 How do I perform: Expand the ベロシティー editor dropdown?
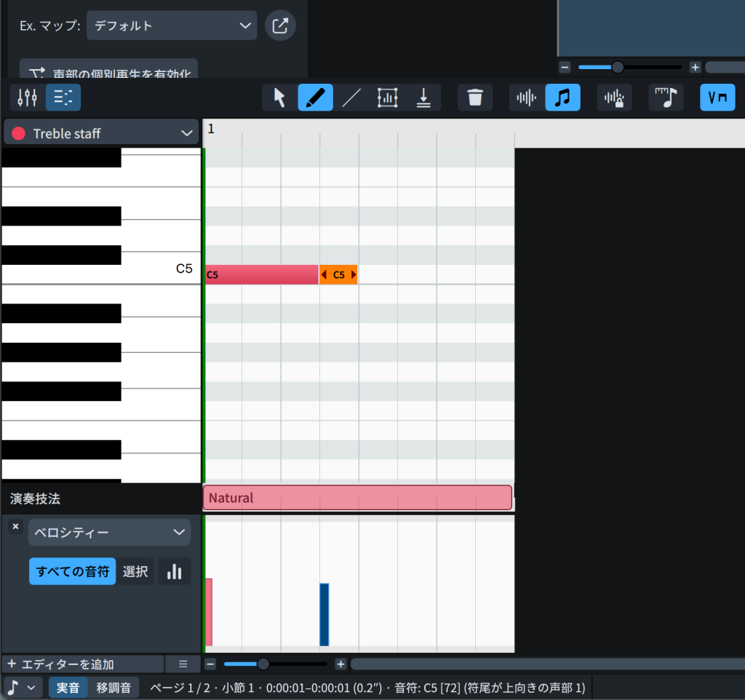109,533
